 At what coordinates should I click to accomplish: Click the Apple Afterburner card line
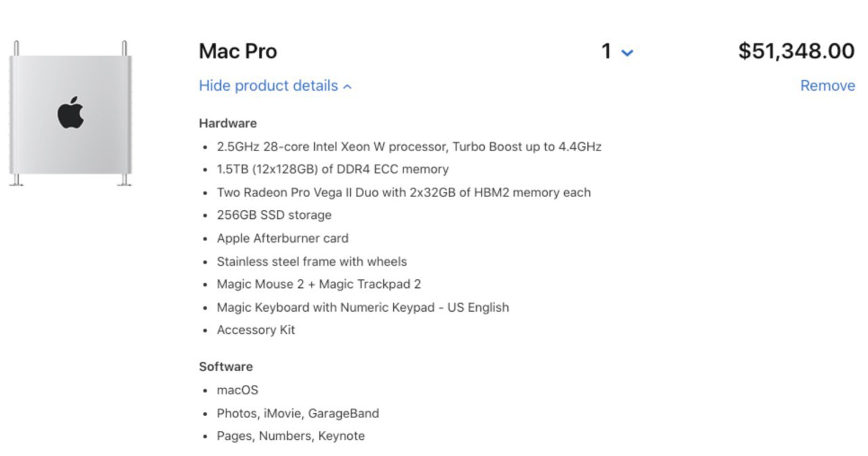tap(283, 239)
